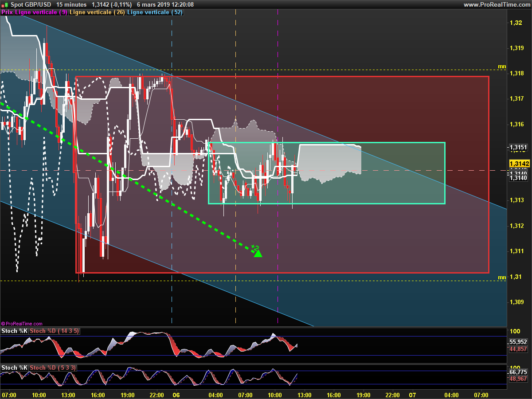Click the 1,3142 (-0,11%) quote text

click(x=112, y=4)
